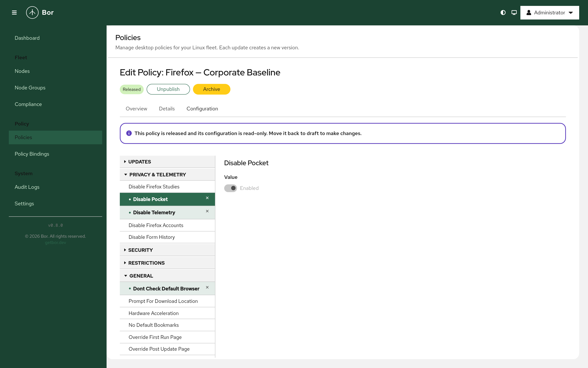Collapse the PRIVACY & TELEMETRY section

click(x=167, y=174)
